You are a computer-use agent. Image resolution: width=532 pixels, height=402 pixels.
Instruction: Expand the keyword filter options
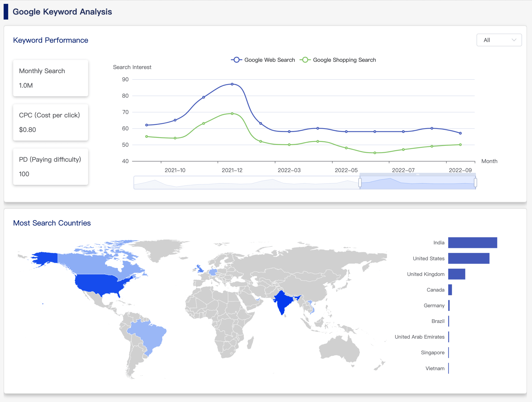click(499, 40)
